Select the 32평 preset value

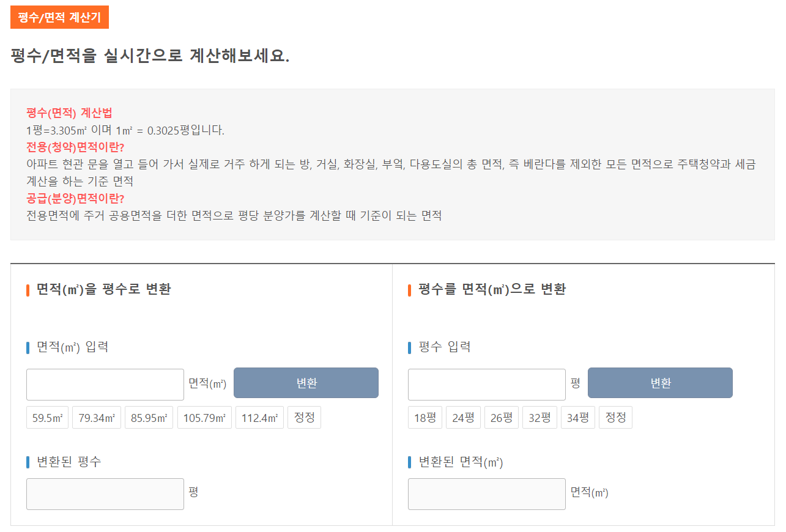(539, 417)
